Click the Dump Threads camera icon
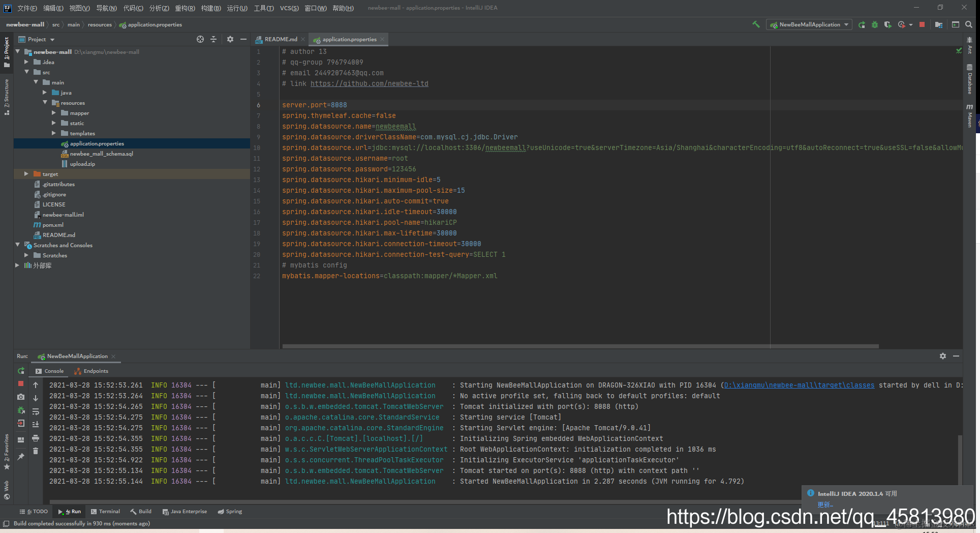Image resolution: width=980 pixels, height=533 pixels. coord(21,397)
